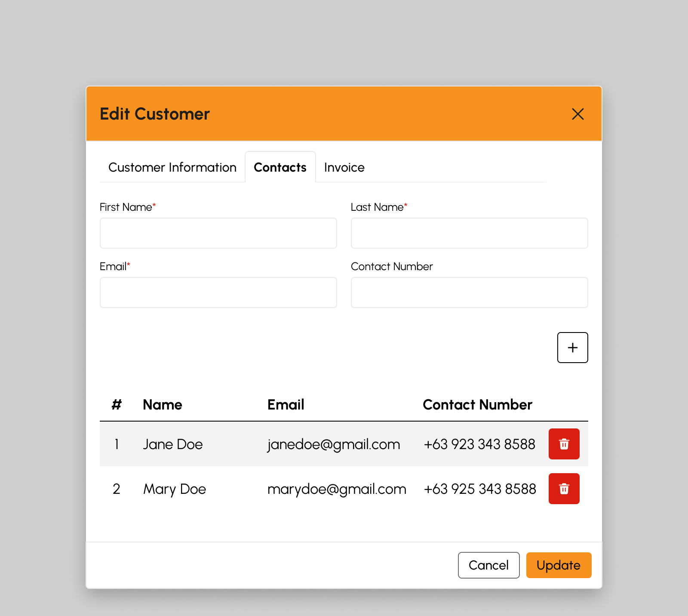The width and height of the screenshot is (688, 616).
Task: Click phone number +63 923 343 8588
Action: [x=479, y=444]
